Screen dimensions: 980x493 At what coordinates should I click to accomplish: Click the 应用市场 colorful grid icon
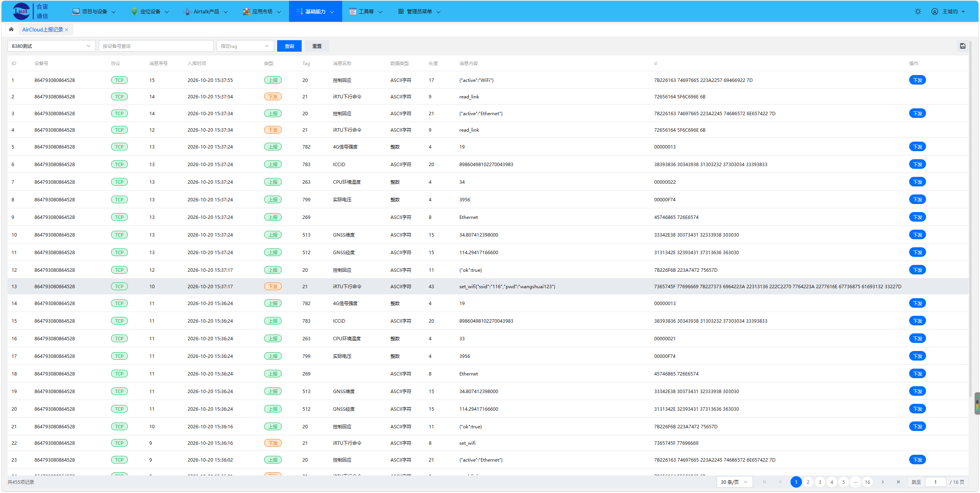[246, 11]
